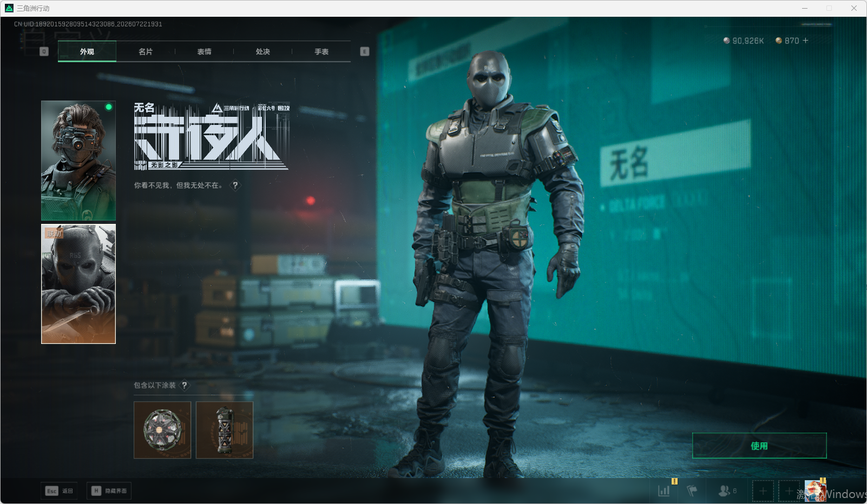The height and width of the screenshot is (504, 867).
Task: Add teammate in second empty plus slot
Action: 789,491
